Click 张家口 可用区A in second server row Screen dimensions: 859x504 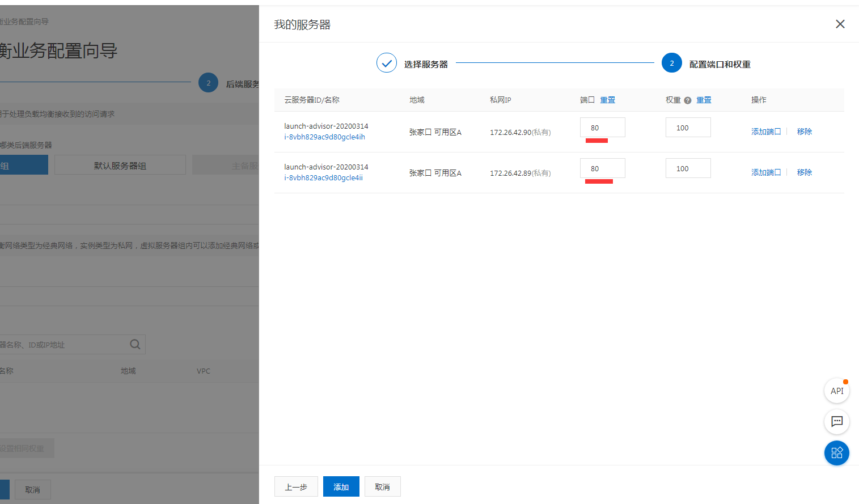click(x=435, y=173)
